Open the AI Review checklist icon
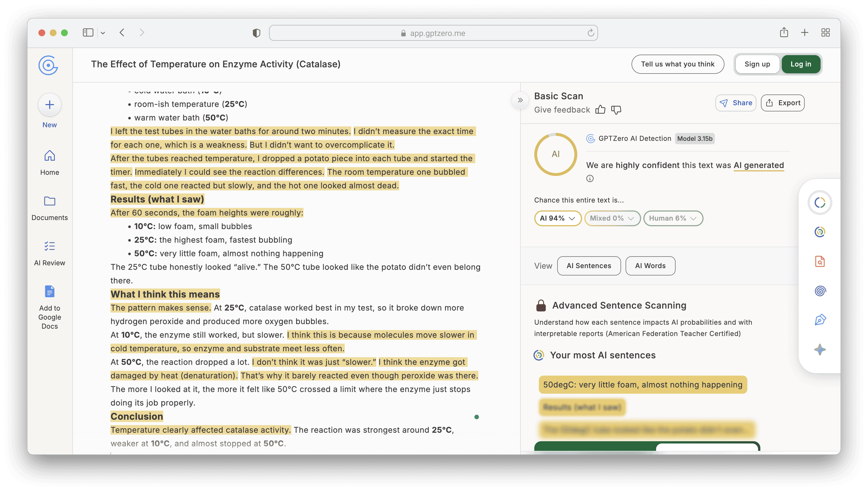The height and width of the screenshot is (491, 868). coord(49,246)
